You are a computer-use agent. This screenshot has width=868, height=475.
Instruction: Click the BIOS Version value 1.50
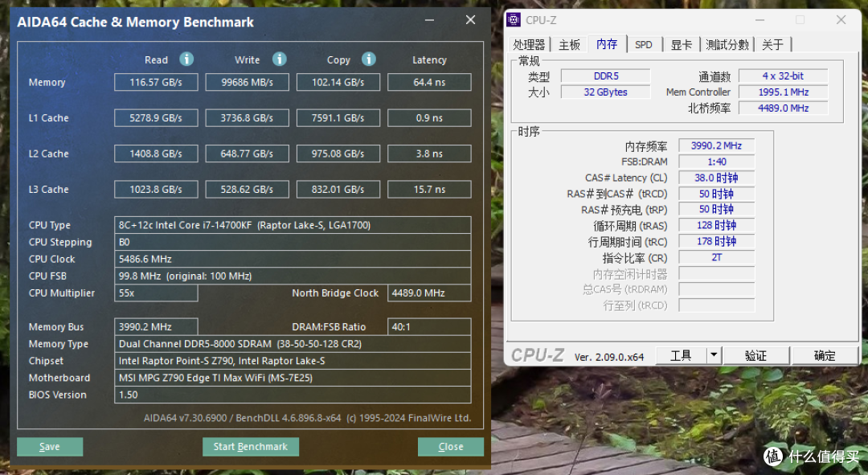[x=293, y=395]
